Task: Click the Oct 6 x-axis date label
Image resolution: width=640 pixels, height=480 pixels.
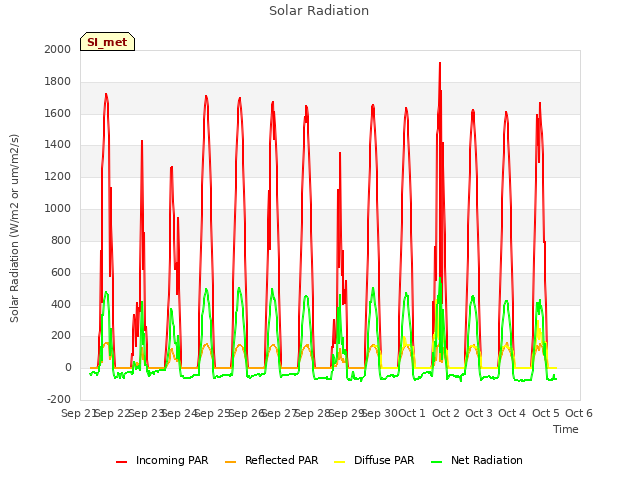Action: pos(579,413)
